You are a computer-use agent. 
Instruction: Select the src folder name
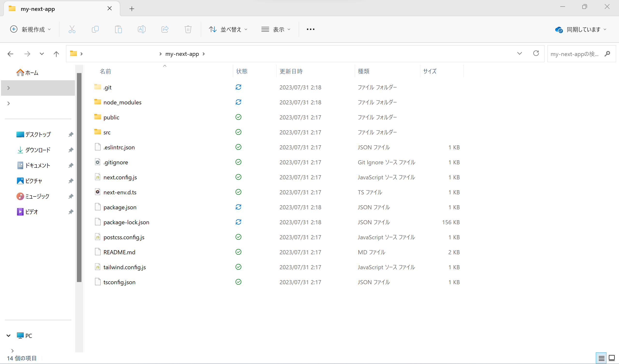(107, 132)
